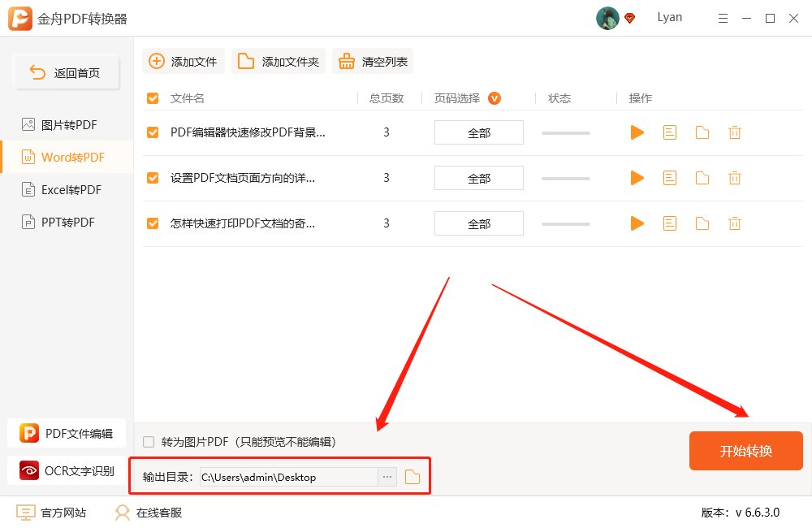Screen dimensions: 812x528
Task: Open the 全部 page selector for the first file
Action: (x=478, y=132)
